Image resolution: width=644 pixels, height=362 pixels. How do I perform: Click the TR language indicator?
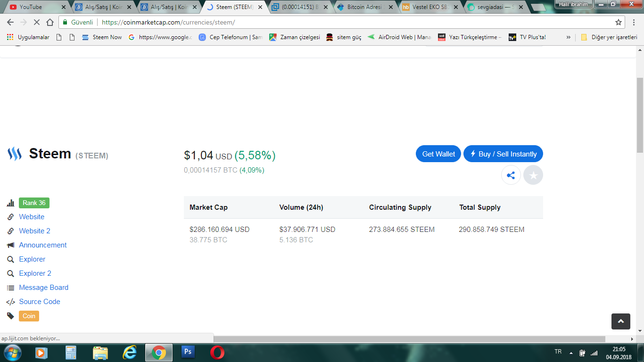coord(558,352)
